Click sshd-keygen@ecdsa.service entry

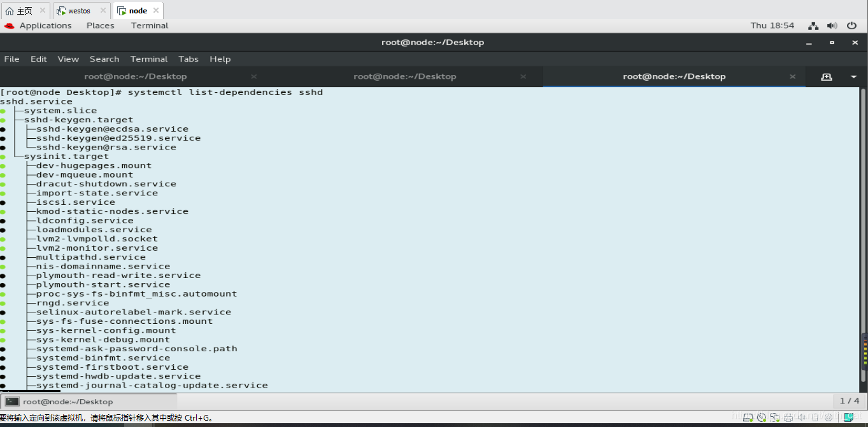click(x=113, y=129)
